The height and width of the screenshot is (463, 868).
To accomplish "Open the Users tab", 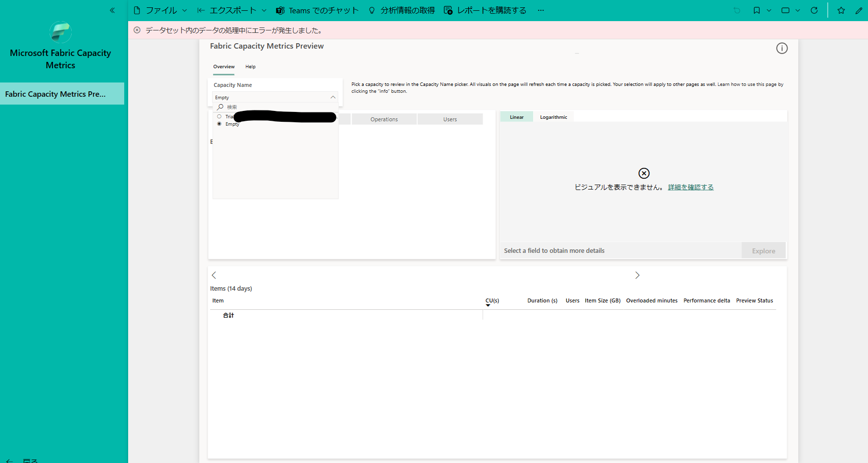I will pyautogui.click(x=450, y=119).
